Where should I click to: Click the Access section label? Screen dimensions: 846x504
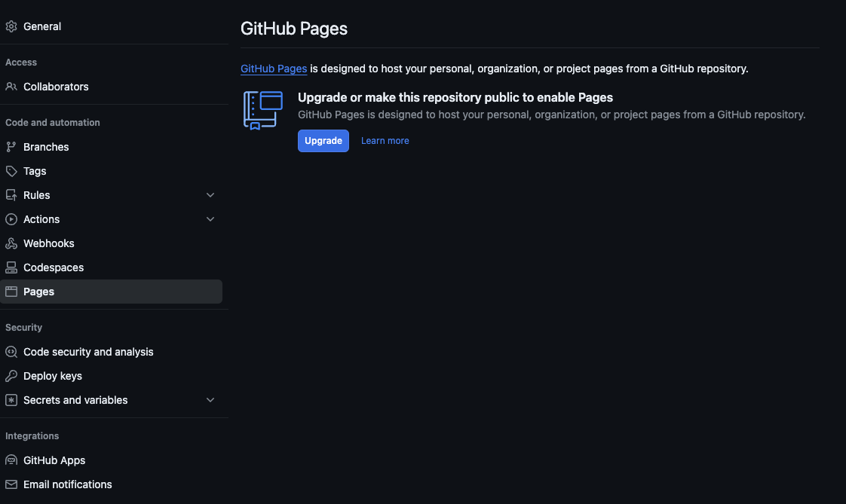click(x=21, y=63)
